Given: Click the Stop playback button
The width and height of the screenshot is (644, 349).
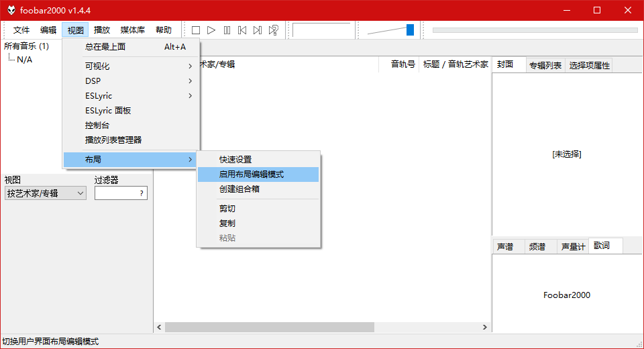Looking at the screenshot, I should tap(196, 30).
